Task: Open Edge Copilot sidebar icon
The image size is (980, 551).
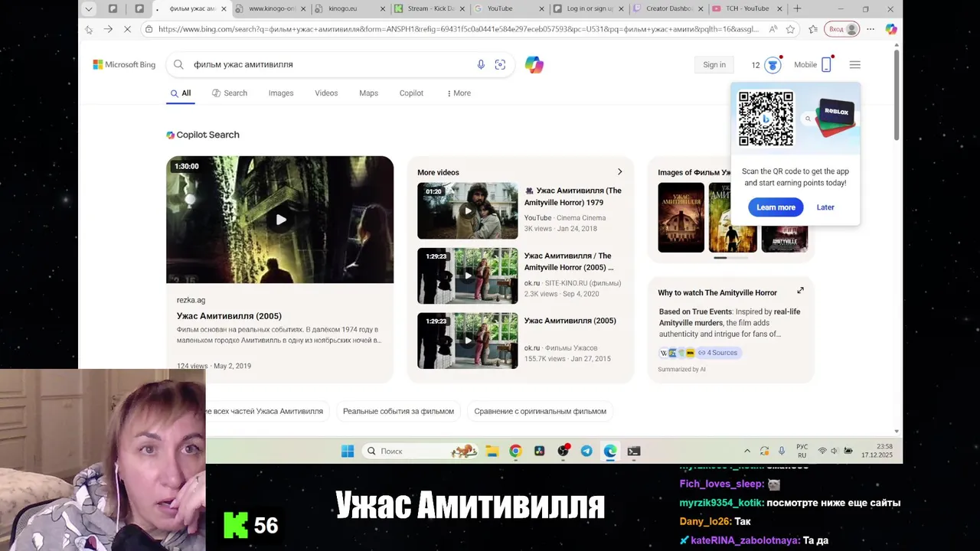Action: [x=890, y=29]
